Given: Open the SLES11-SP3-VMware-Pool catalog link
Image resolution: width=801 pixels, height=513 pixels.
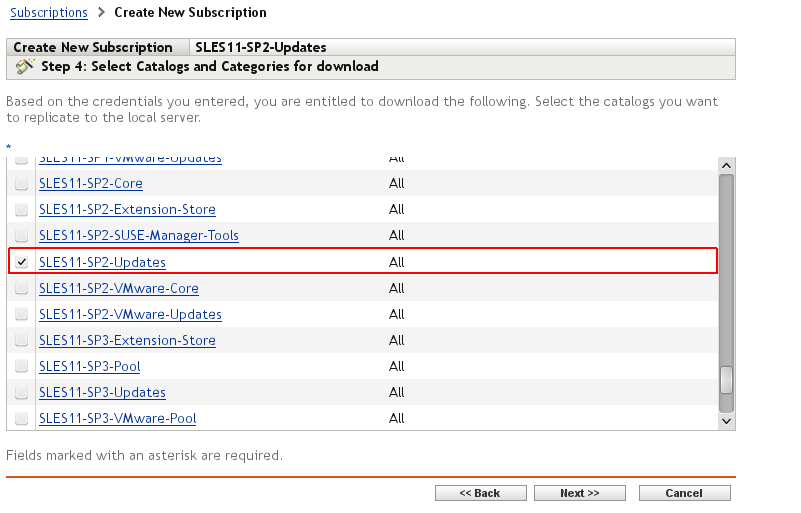Looking at the screenshot, I should (117, 418).
